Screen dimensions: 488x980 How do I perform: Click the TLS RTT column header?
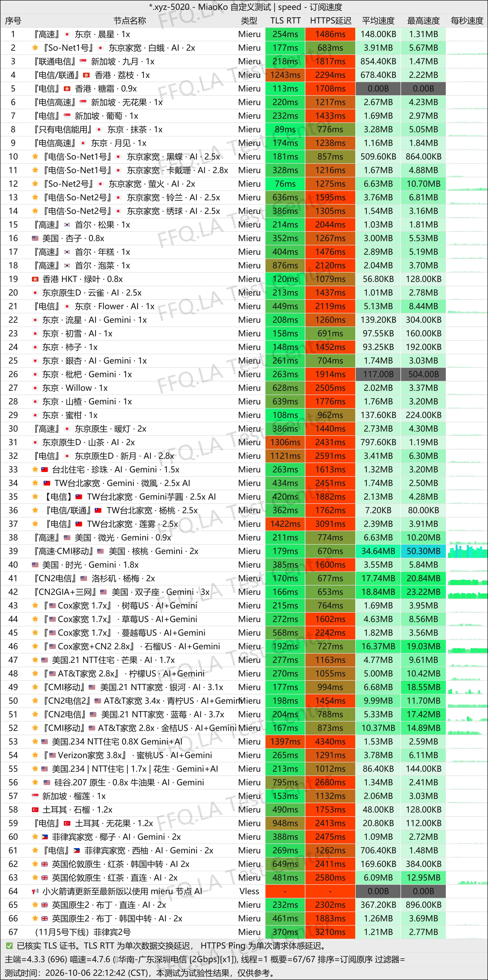tap(285, 21)
